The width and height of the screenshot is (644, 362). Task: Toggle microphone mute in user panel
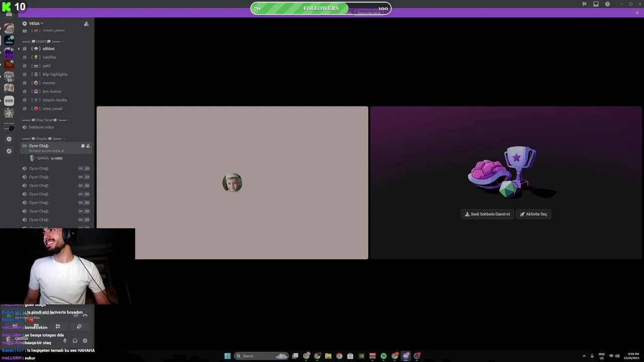(64, 340)
